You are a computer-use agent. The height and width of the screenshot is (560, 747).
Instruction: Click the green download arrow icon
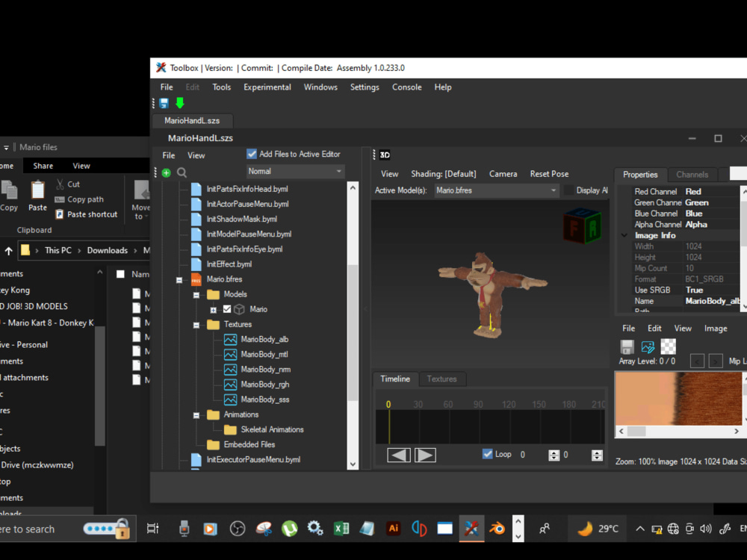point(180,103)
